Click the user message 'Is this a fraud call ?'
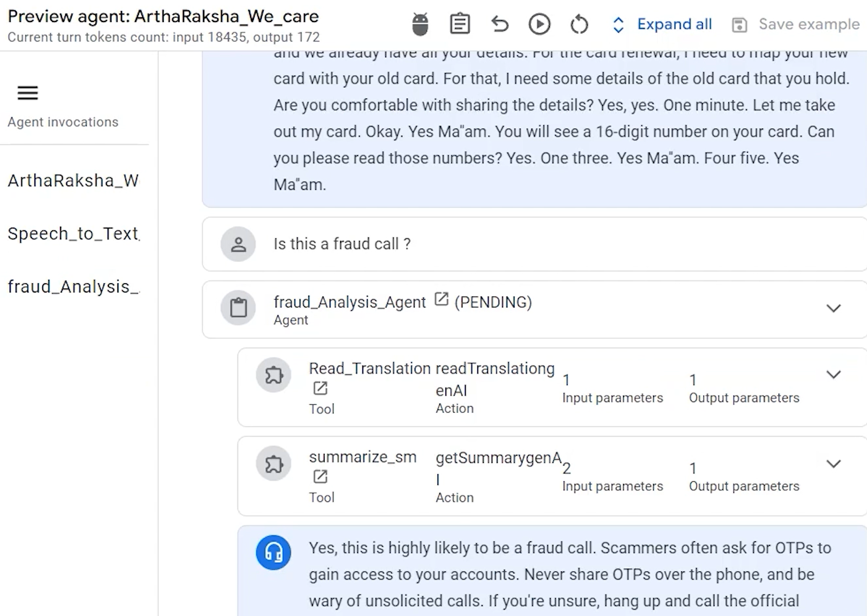This screenshot has height=616, width=867. (342, 244)
